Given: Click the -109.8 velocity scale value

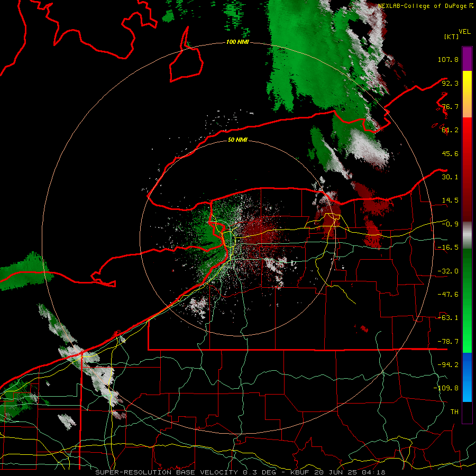Looking at the screenshot, I should point(446,388).
